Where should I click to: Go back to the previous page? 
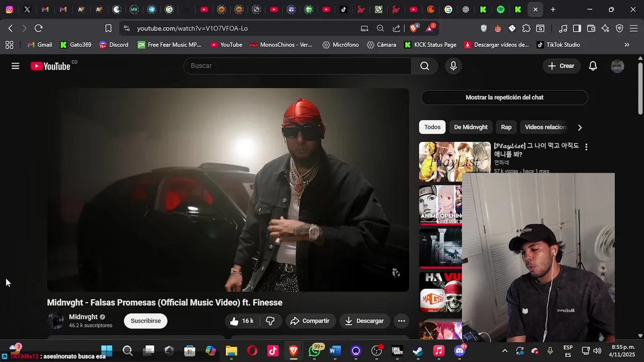[x=11, y=28]
